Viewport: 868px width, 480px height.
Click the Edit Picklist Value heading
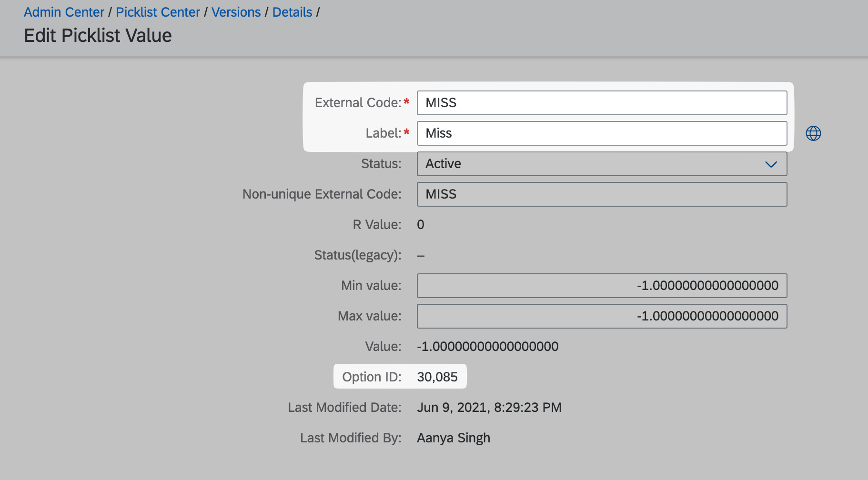click(98, 36)
